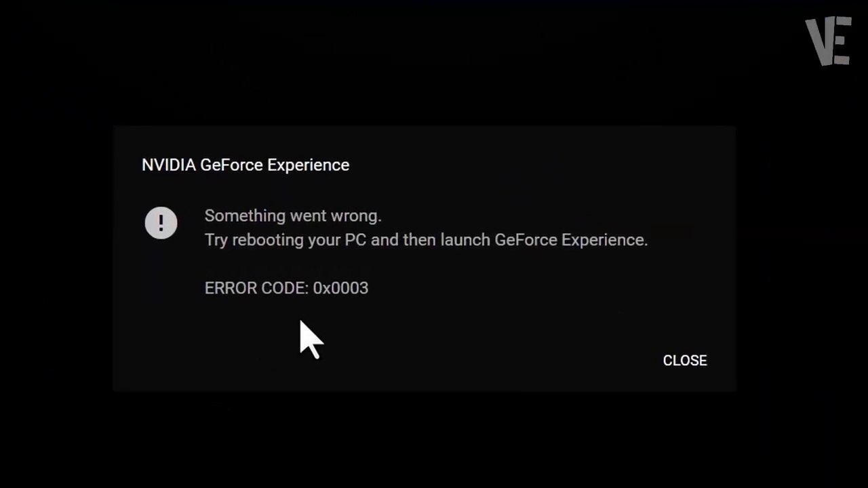Screen dimensions: 868x488
Task: Click the 'Try rebooting your PC' instruction line
Action: tap(426, 240)
